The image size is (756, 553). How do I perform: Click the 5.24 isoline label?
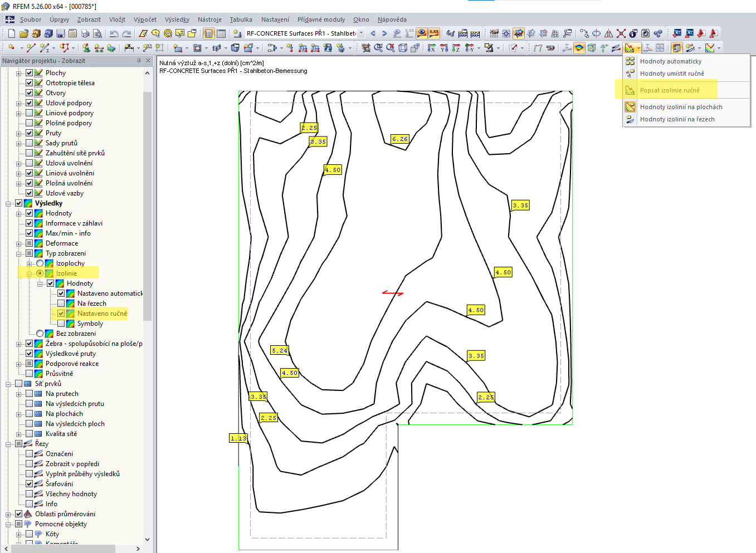pyautogui.click(x=280, y=350)
